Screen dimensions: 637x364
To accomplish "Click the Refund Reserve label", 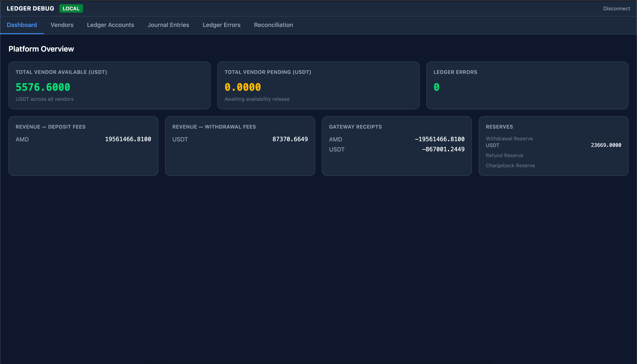I will [x=504, y=155].
